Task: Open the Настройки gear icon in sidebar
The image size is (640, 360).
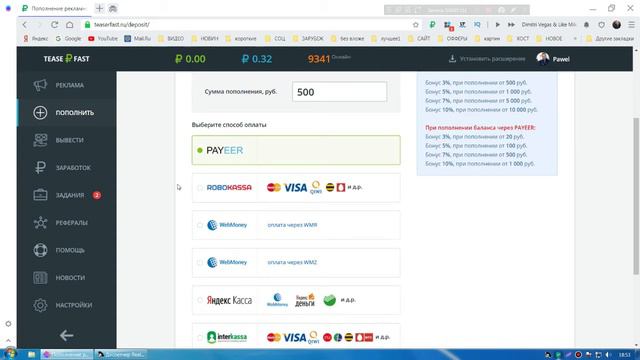Action: [x=40, y=305]
